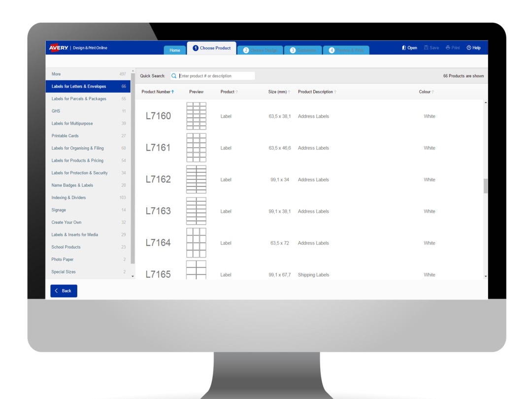The height and width of the screenshot is (399, 532).
Task: Select Labels for Organising & Filing category
Action: pos(88,148)
